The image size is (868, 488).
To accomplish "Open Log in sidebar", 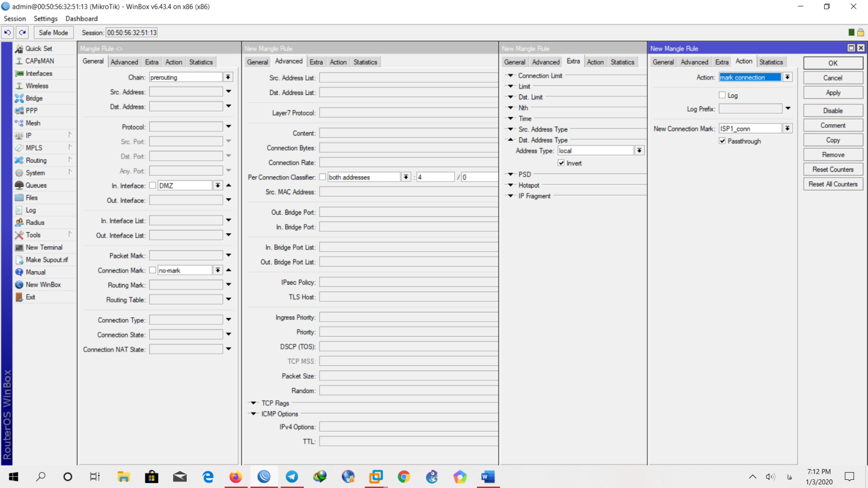I will 31,210.
